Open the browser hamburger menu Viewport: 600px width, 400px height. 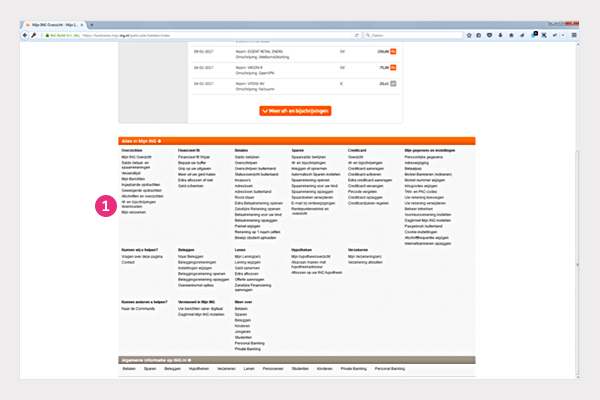[x=574, y=35]
